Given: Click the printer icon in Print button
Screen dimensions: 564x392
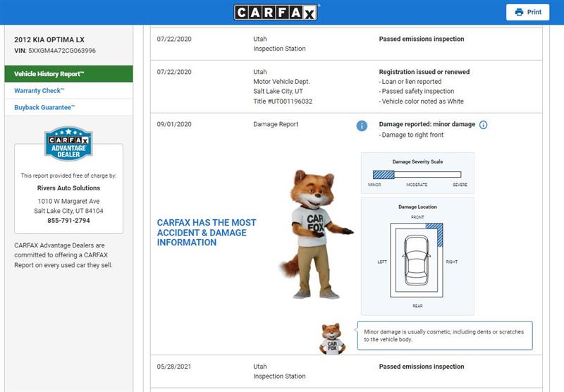Looking at the screenshot, I should click(x=520, y=12).
